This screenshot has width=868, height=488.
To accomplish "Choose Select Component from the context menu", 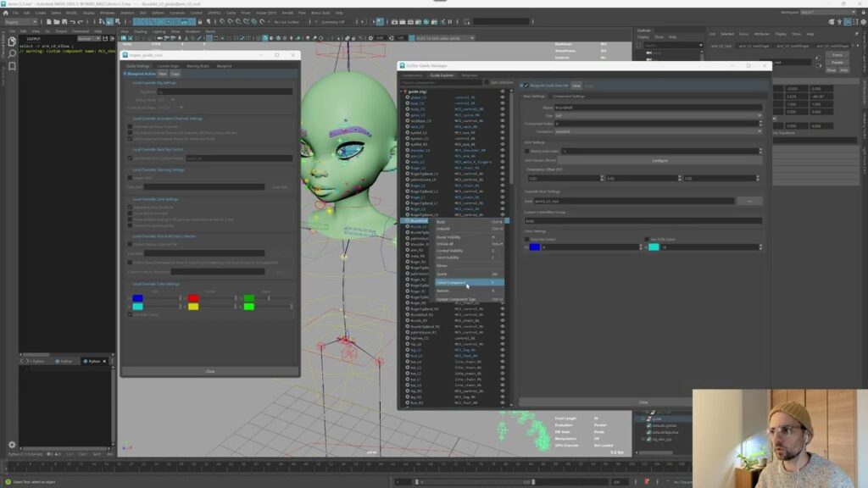I will pyautogui.click(x=464, y=282).
